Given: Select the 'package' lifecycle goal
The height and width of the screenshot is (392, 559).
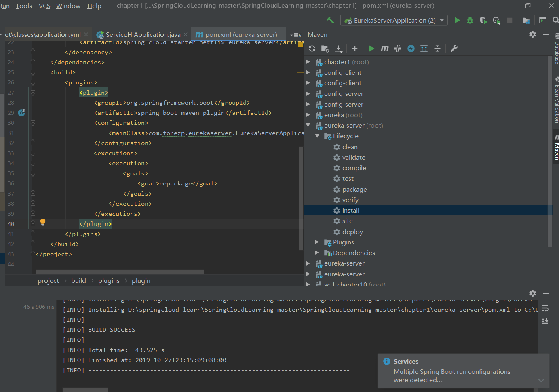Looking at the screenshot, I should (354, 189).
